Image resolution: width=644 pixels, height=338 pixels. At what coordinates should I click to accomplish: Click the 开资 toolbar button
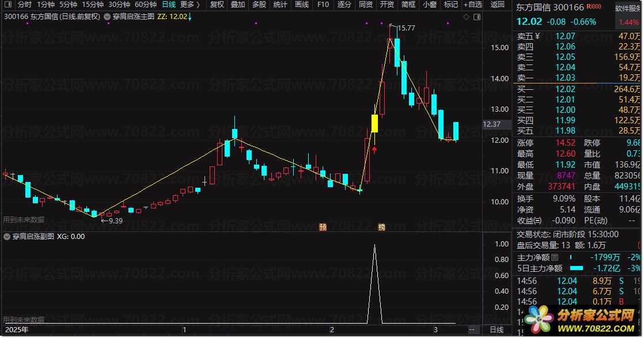pos(387,5)
